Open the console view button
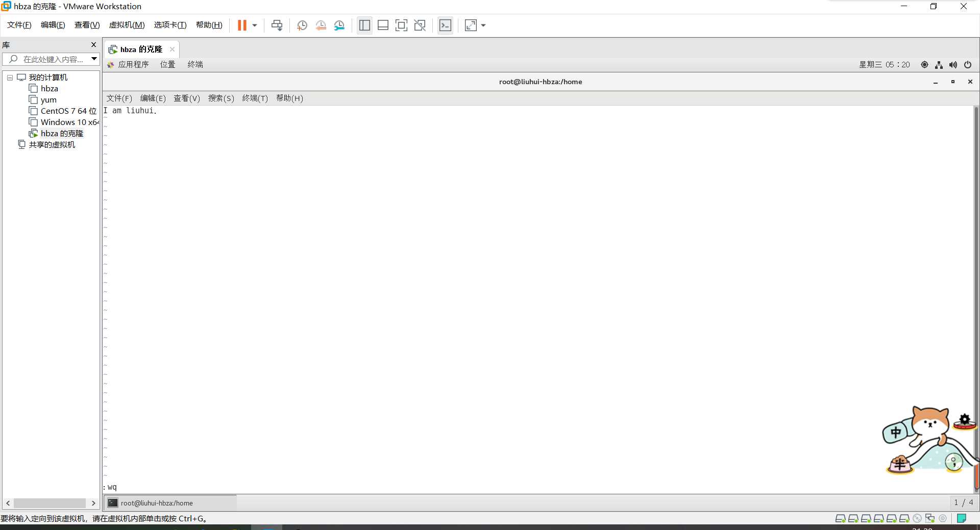 click(x=445, y=25)
